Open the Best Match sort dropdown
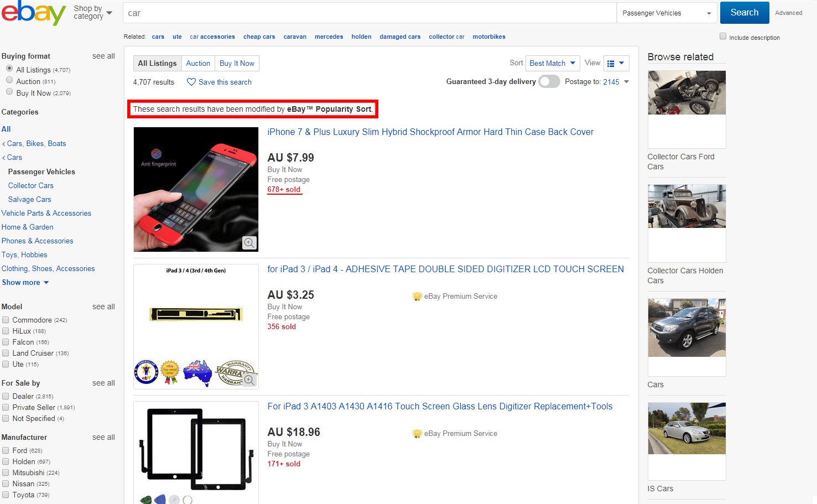817x504 pixels. click(x=553, y=63)
